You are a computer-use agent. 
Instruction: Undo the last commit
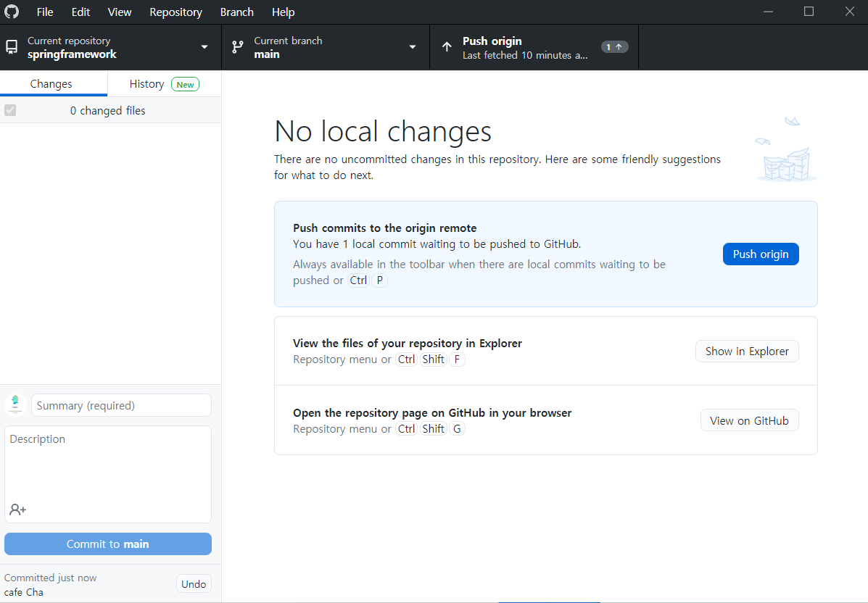pyautogui.click(x=193, y=583)
